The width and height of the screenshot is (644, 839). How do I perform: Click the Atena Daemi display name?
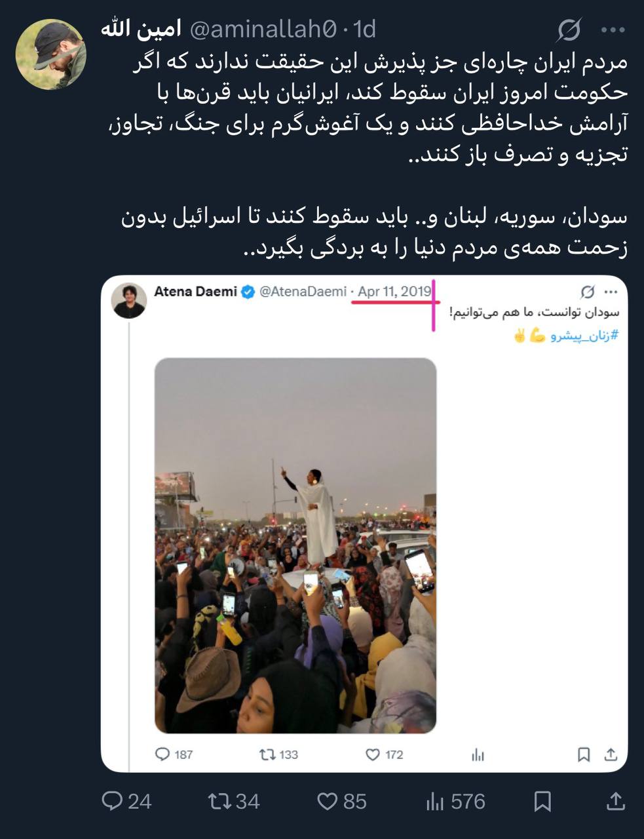(195, 292)
